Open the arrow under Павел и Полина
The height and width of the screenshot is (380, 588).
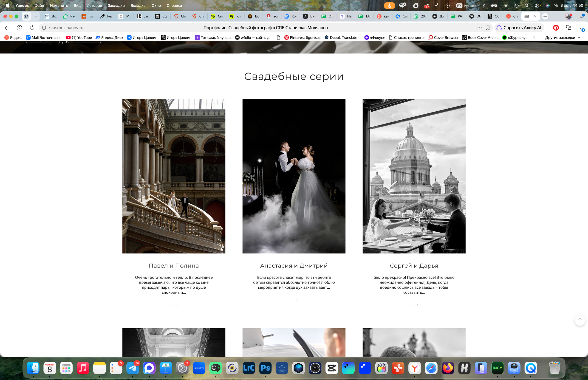click(x=174, y=305)
